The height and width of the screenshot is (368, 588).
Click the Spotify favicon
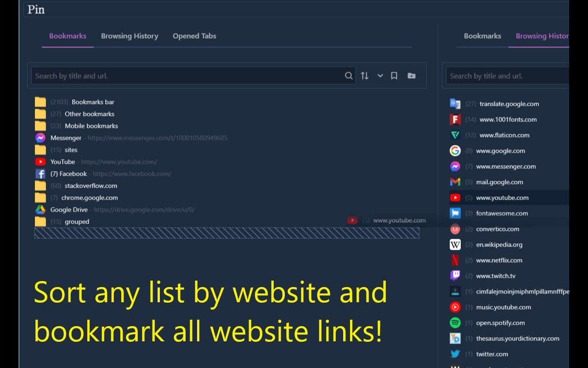click(x=455, y=323)
